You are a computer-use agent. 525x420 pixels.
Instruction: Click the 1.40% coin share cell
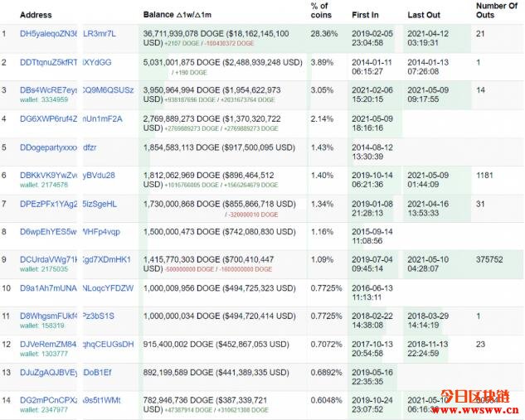[322, 176]
